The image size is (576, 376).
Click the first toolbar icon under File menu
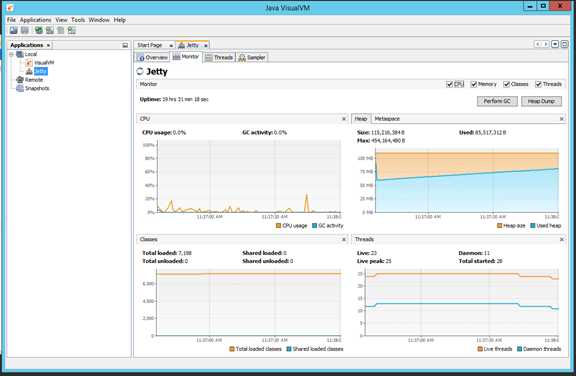[x=14, y=30]
